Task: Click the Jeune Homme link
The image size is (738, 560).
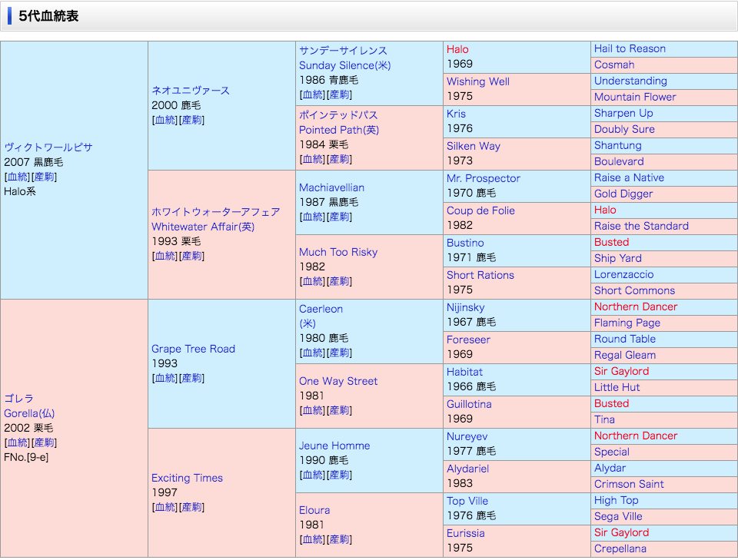Action: (334, 446)
